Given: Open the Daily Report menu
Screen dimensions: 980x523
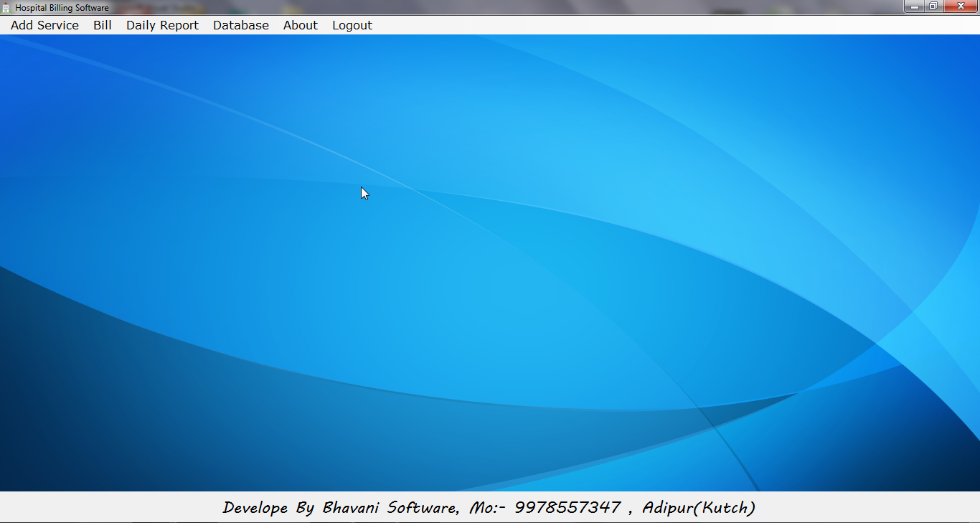Looking at the screenshot, I should [162, 25].
